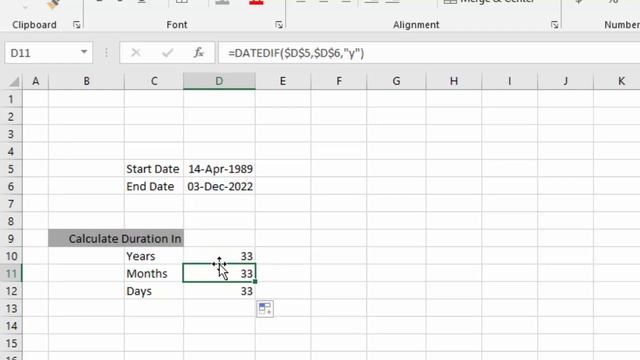This screenshot has width=640, height=360.
Task: Select the Days value cell showing 33
Action: click(x=220, y=291)
